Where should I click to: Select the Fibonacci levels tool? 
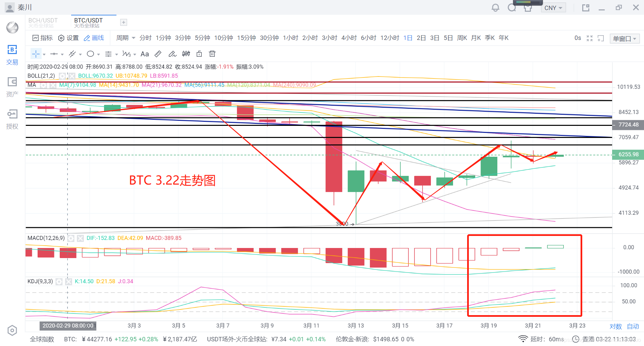click(108, 54)
